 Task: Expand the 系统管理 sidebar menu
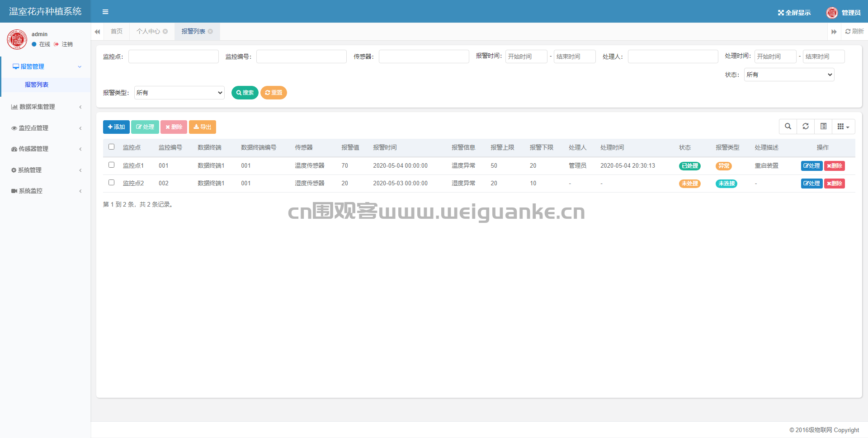(46, 170)
